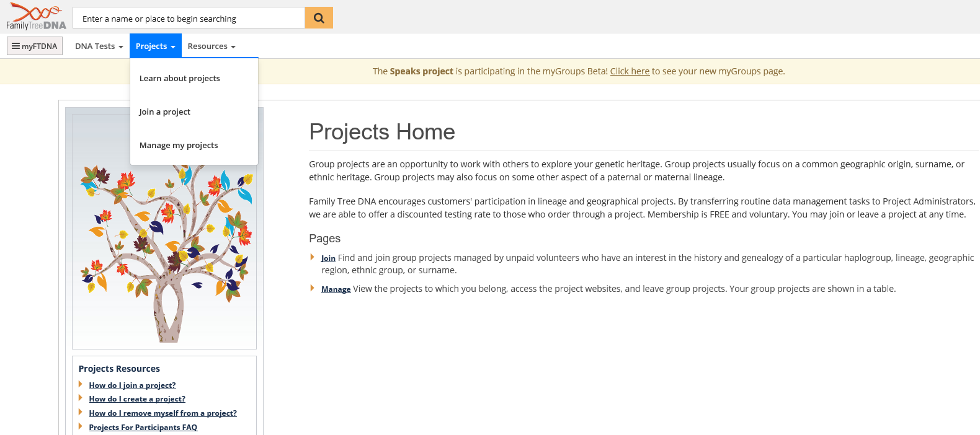
Task: Open How do I remove myself link
Action: [x=163, y=413]
